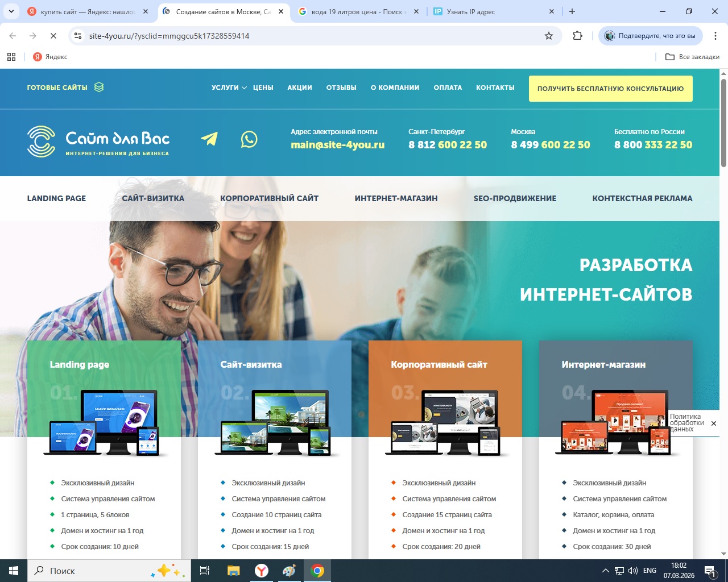Launch Yandex Browser from the taskbar

(262, 571)
